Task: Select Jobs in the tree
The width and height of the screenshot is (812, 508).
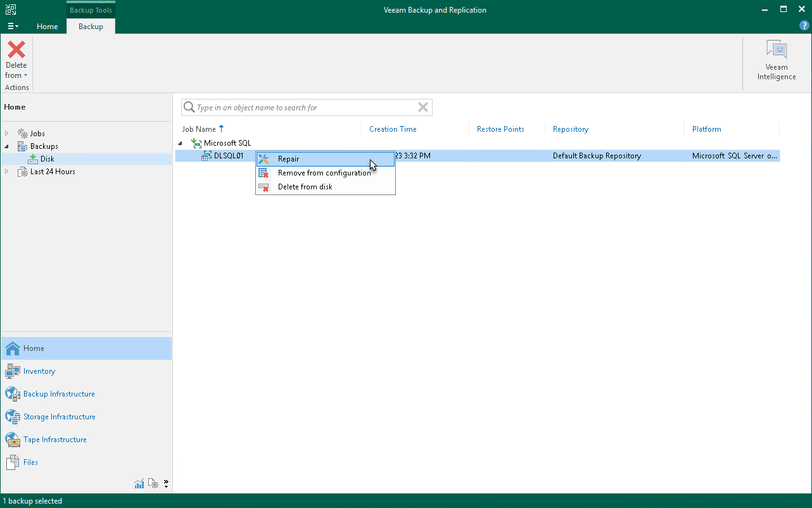Action: [x=37, y=134]
